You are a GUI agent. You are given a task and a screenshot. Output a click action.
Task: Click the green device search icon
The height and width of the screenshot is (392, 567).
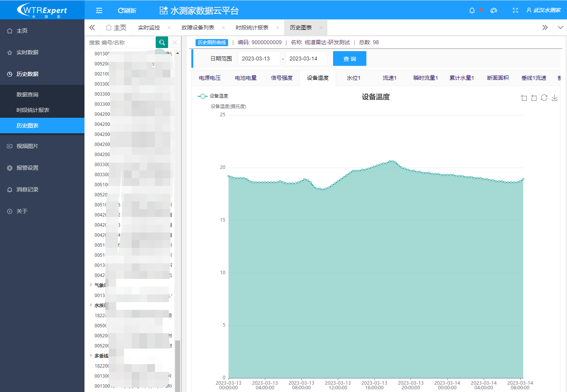click(x=162, y=42)
